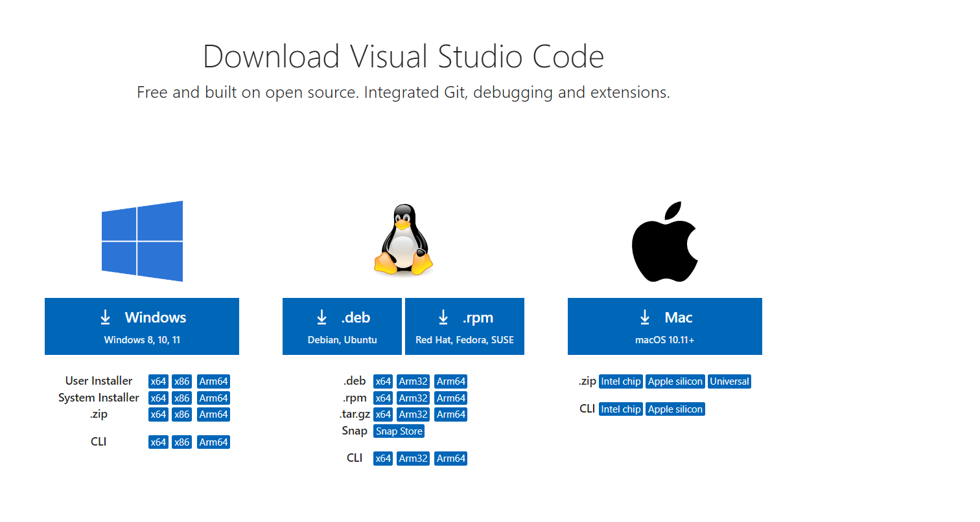Image resolution: width=980 pixels, height=522 pixels.
Task: Click the 'System Installer' label
Action: point(99,398)
